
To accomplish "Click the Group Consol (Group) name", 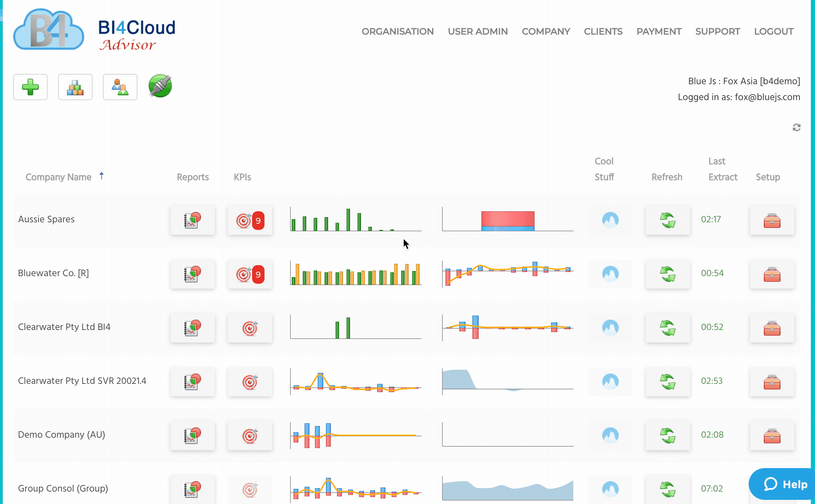I will click(x=63, y=488).
